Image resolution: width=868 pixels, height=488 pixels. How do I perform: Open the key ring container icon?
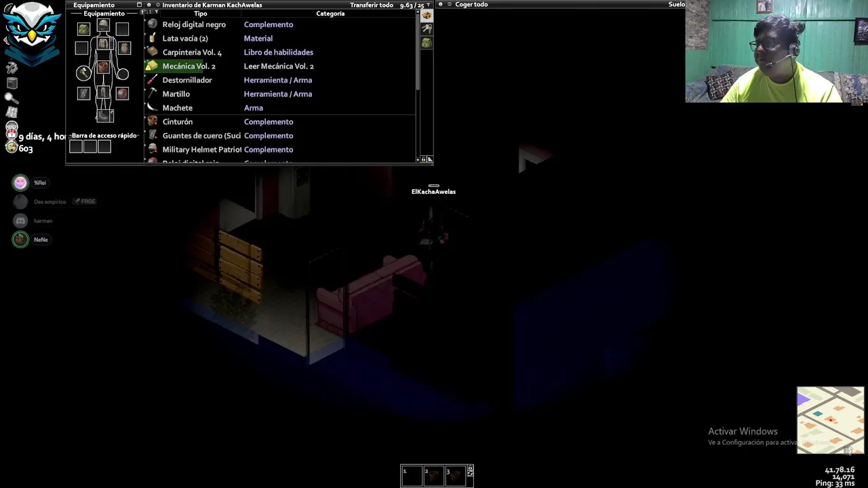pos(427,29)
